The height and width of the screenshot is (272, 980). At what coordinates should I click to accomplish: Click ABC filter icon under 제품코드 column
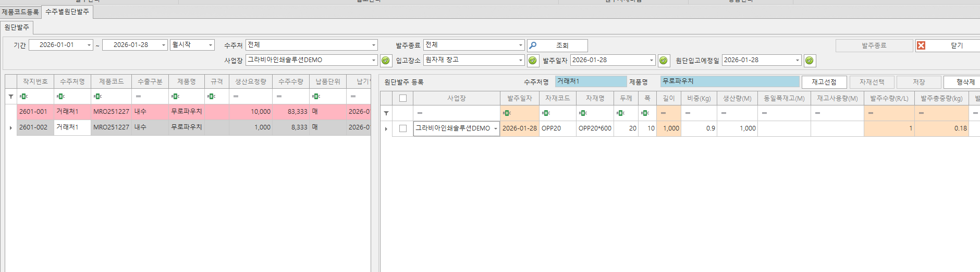[97, 96]
